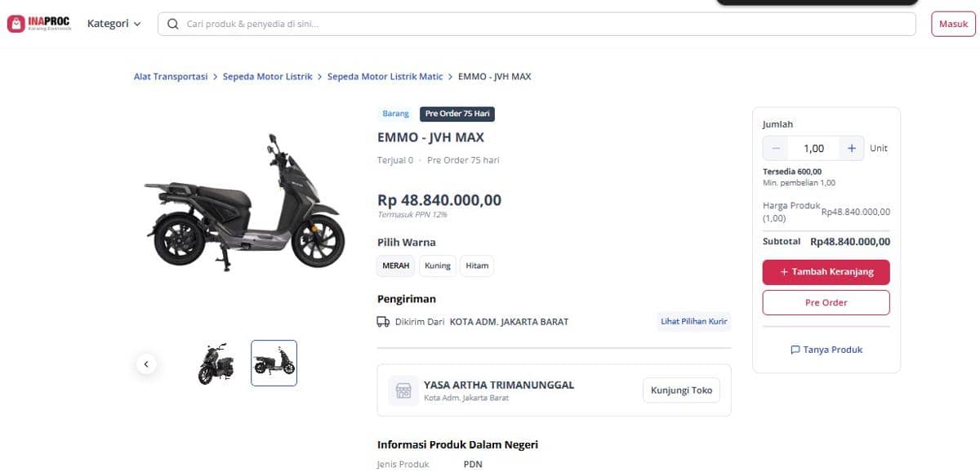
Task: Click the plus icon inside Tambah Keranjang
Action: point(786,272)
